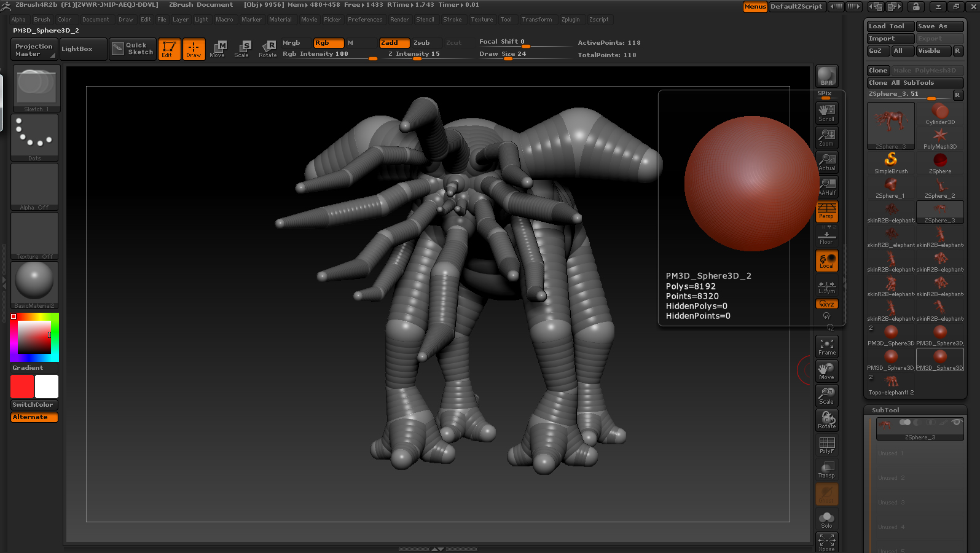Select the Draw mode button
The image size is (980, 553).
point(194,49)
